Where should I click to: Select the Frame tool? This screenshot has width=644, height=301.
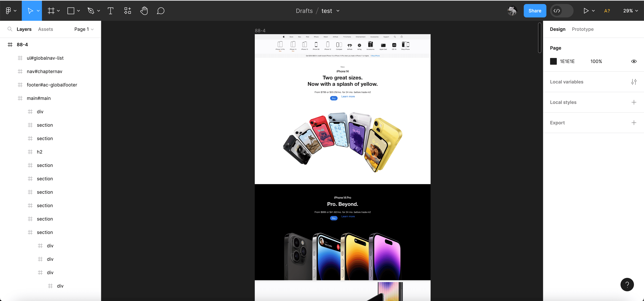click(x=51, y=11)
